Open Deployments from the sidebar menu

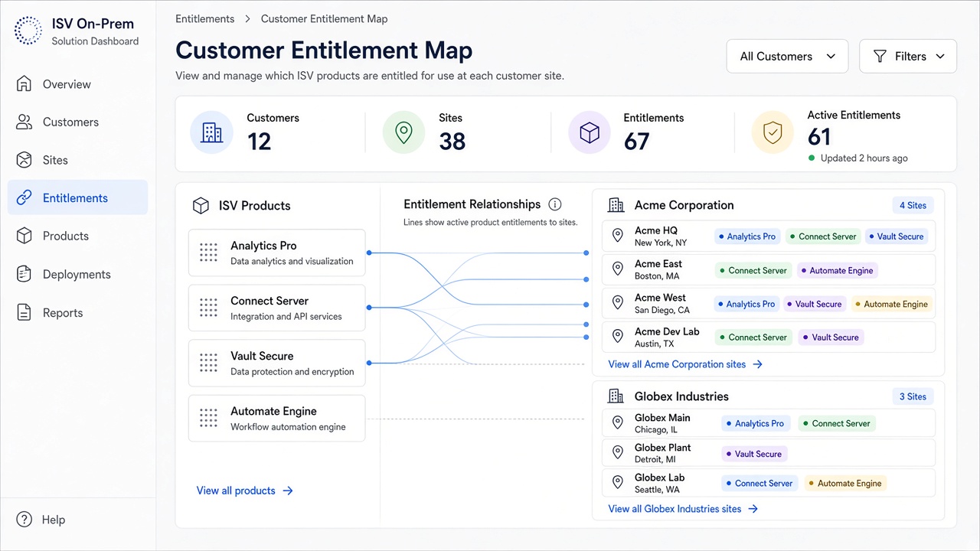click(x=77, y=274)
